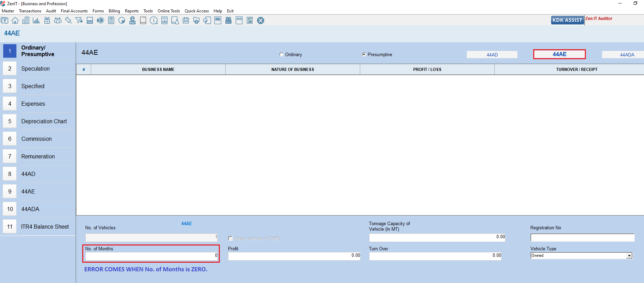
Task: Click the pushpin toolbar icon
Action: coord(68,21)
